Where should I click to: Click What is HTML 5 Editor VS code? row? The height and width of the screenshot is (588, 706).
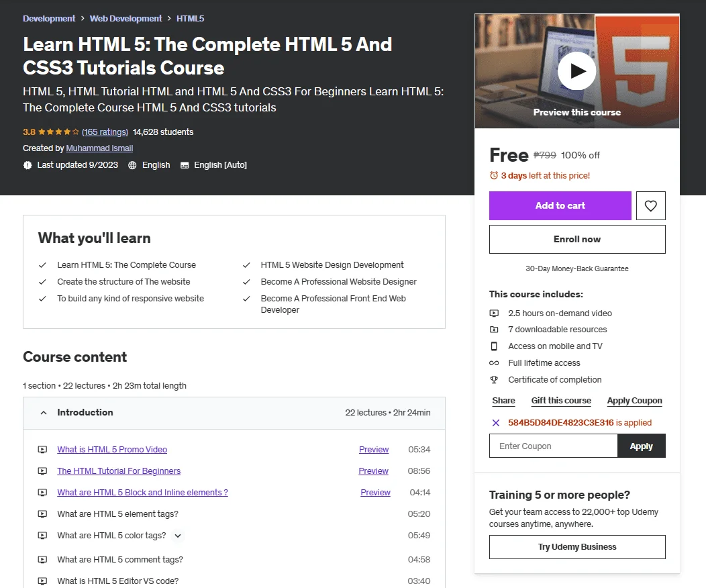pyautogui.click(x=234, y=581)
